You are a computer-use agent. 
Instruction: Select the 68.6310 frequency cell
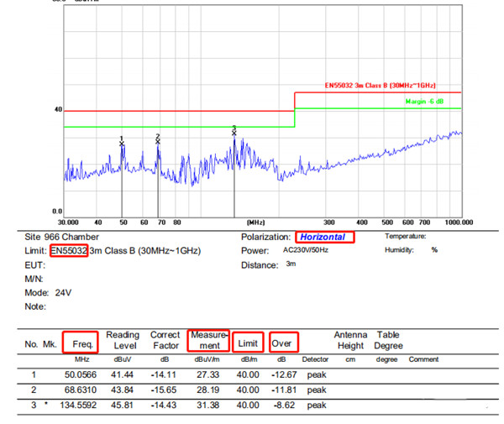click(x=81, y=390)
